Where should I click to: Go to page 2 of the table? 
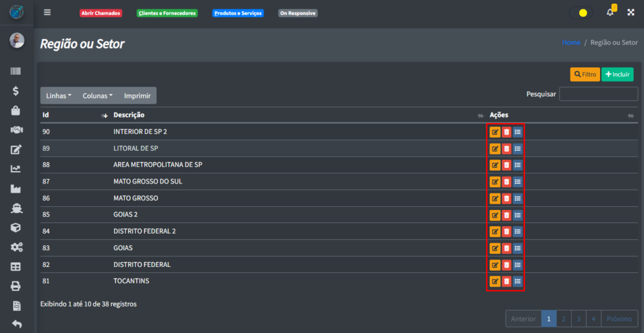[x=563, y=319]
